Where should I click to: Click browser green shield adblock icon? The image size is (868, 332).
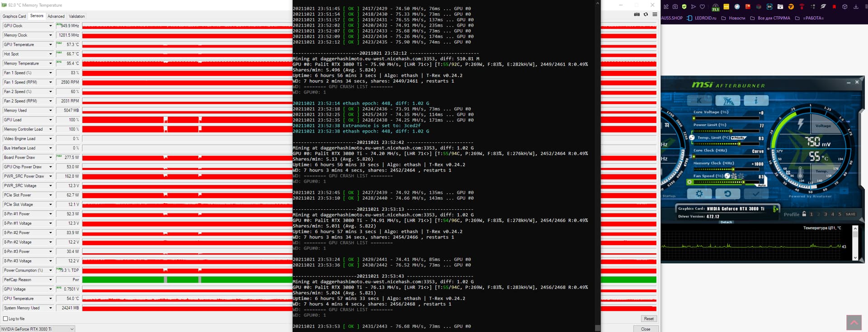684,7
